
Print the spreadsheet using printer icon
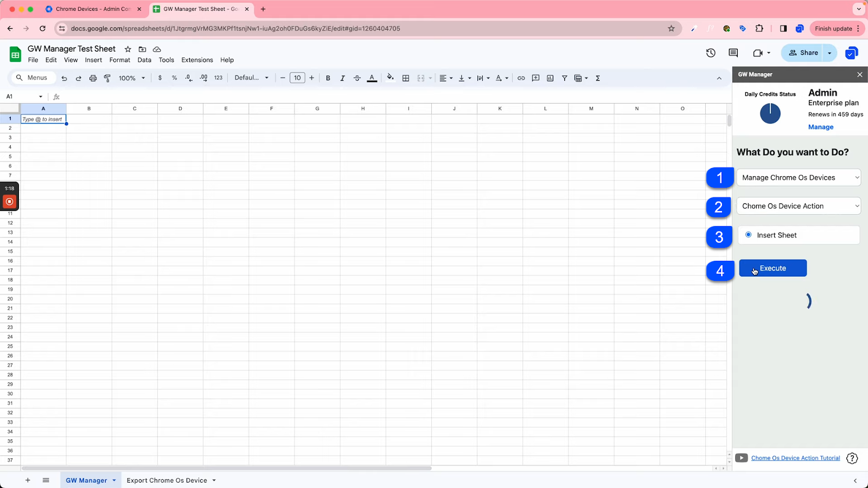pyautogui.click(x=93, y=78)
